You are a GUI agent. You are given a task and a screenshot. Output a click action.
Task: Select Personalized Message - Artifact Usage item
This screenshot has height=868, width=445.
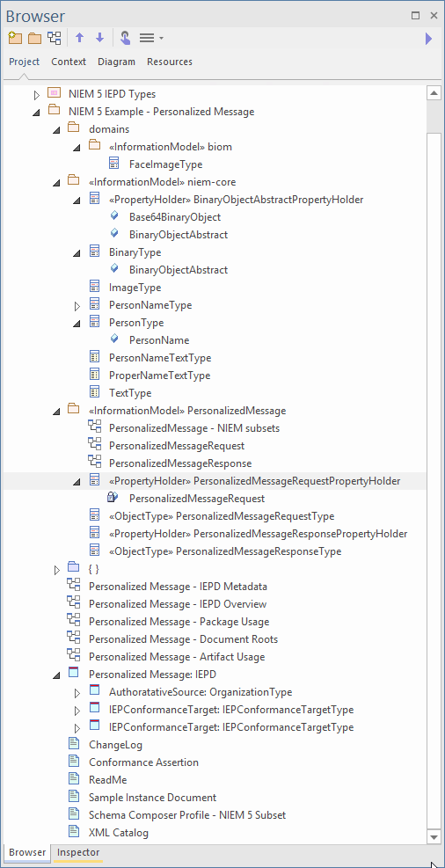click(x=177, y=657)
